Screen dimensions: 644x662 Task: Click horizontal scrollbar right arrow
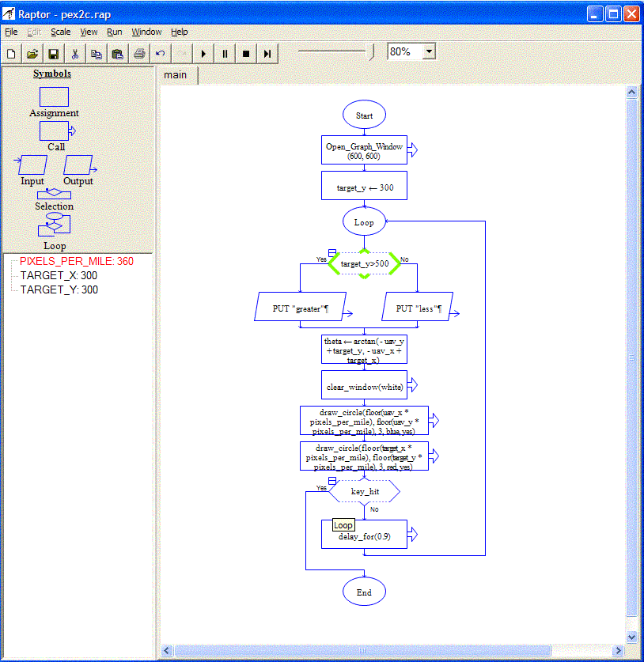619,651
